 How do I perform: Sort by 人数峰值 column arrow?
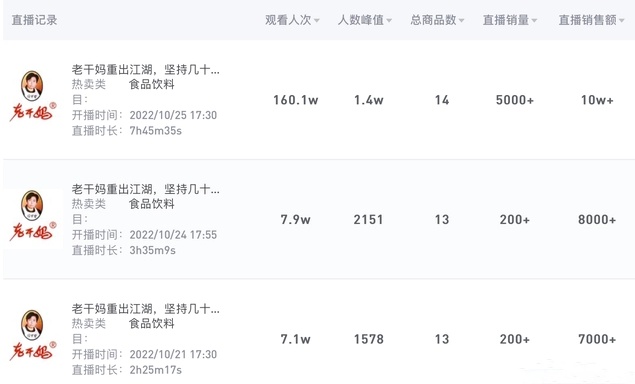tap(389, 20)
